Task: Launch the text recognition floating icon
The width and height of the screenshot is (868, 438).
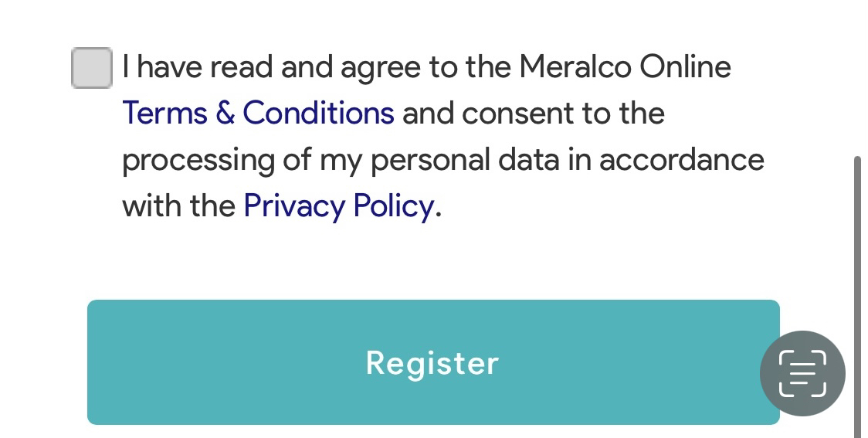Action: coord(802,373)
